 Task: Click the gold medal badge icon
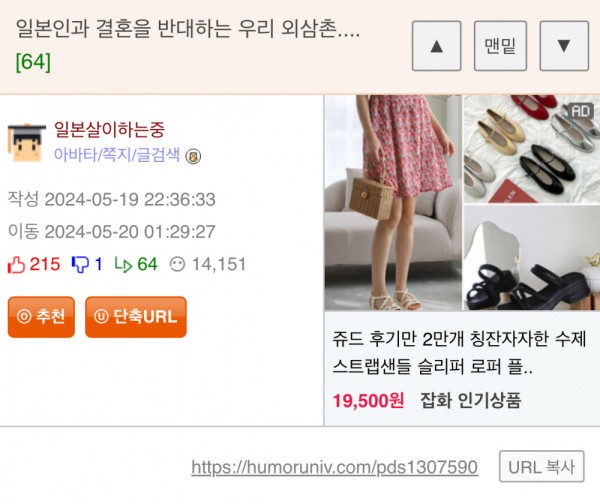click(193, 157)
